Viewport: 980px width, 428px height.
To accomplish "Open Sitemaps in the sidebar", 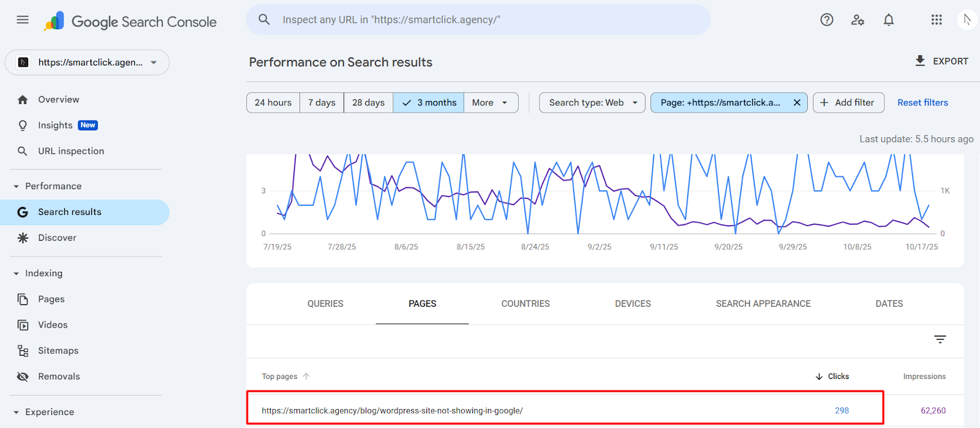I will pyautogui.click(x=85, y=351).
